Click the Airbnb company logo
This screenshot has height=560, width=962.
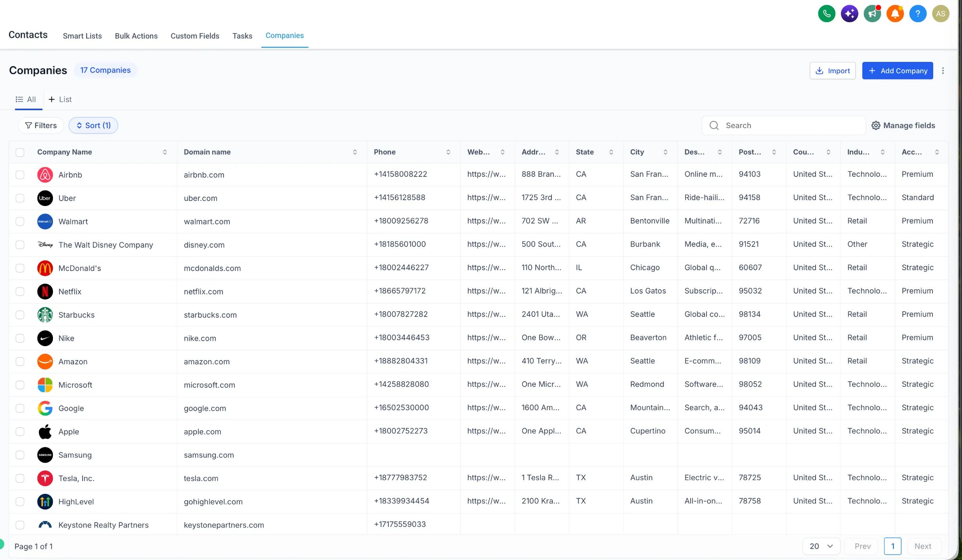pyautogui.click(x=45, y=175)
